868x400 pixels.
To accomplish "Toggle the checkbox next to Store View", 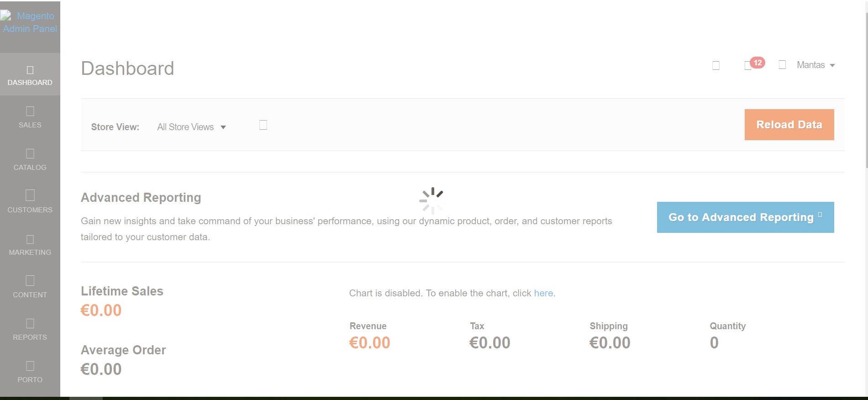I will click(x=263, y=124).
